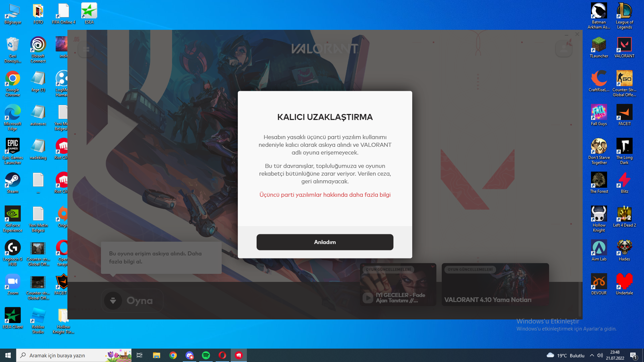Open Task View on taskbar
The width and height of the screenshot is (644, 362).
point(140,355)
